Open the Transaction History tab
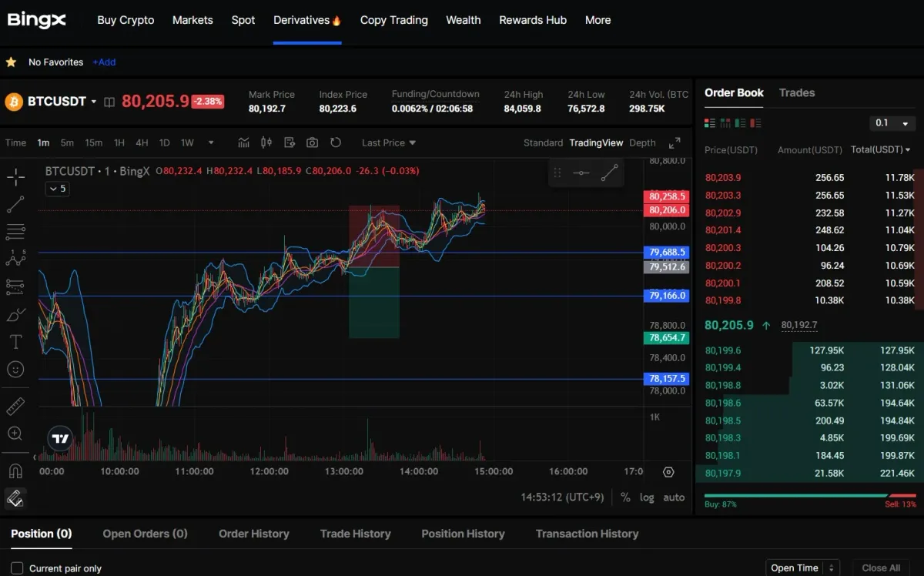The height and width of the screenshot is (576, 924). coord(587,534)
